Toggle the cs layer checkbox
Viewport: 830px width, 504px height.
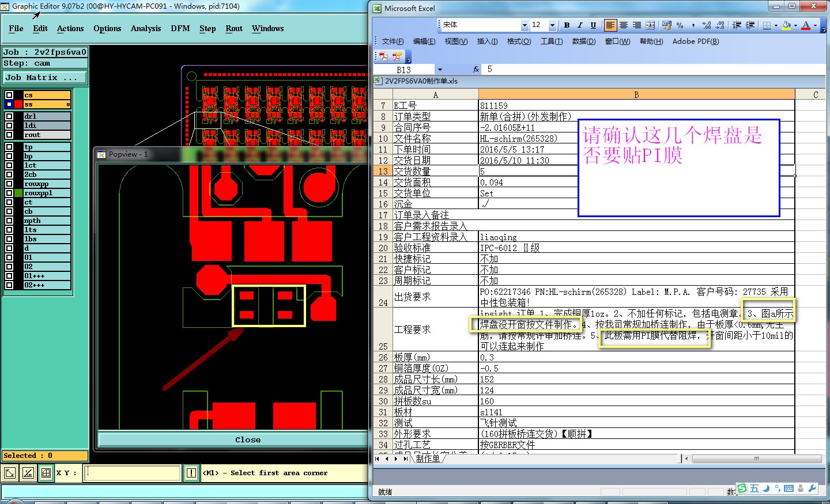9,95
